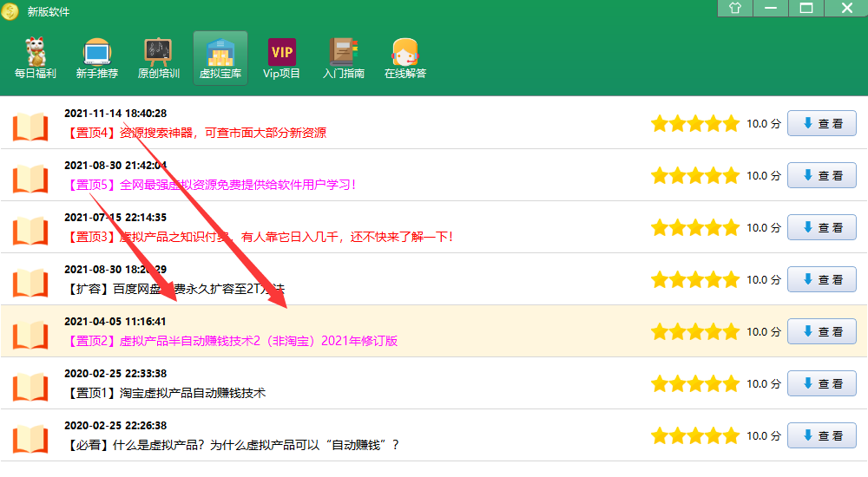Screen dimensions: 868x477
Task: Open the 原创培训 blackboard icon
Action: [158, 59]
